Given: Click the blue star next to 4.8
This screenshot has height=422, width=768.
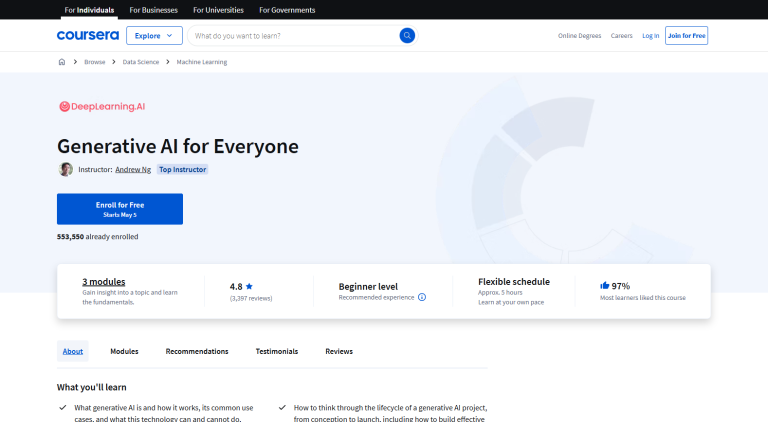Looking at the screenshot, I should pos(249,286).
